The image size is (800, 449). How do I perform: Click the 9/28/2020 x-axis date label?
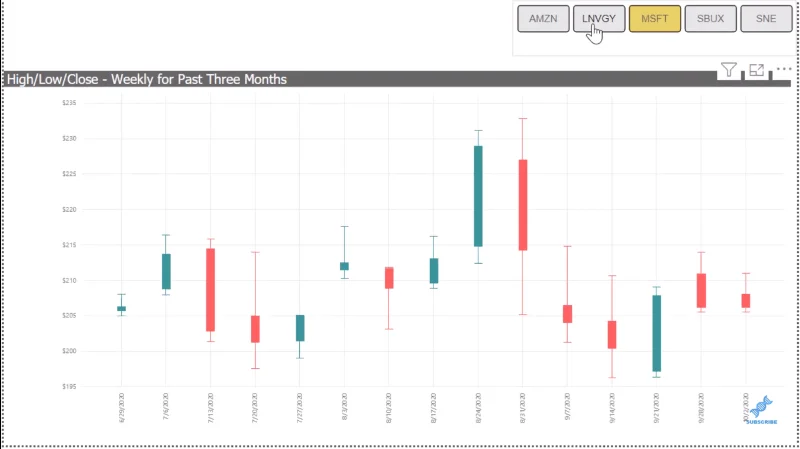coord(701,408)
